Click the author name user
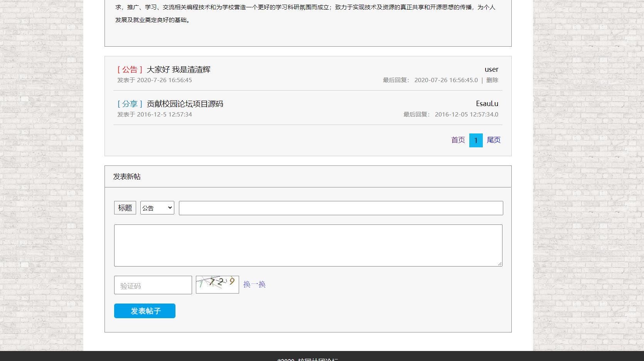This screenshot has width=644, height=361. tap(491, 69)
